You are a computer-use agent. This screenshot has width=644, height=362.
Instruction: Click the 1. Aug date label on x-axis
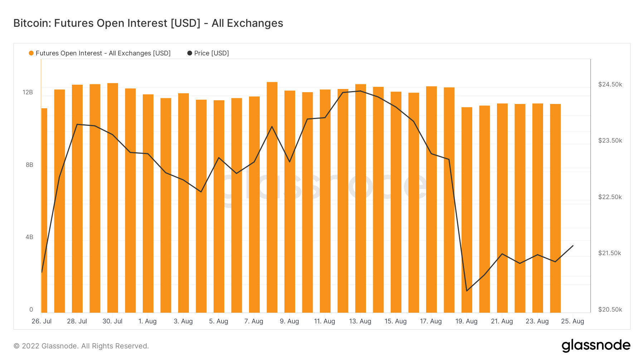point(147,321)
